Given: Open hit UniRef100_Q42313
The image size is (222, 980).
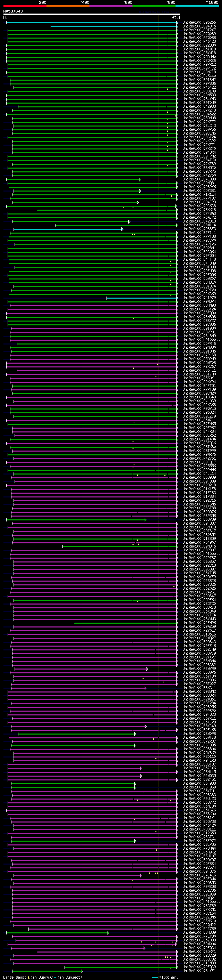Looking at the screenshot, I should point(199,221).
